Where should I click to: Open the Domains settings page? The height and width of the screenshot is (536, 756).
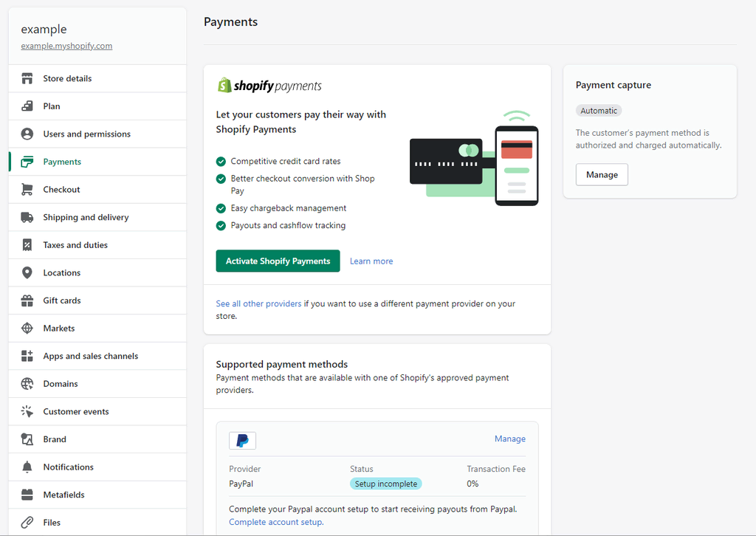tap(61, 384)
